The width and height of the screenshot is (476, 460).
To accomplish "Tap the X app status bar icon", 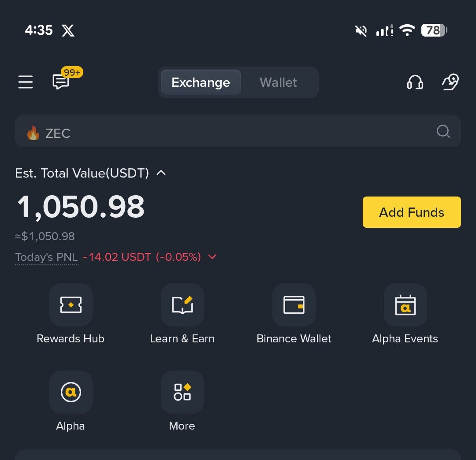I will [x=68, y=30].
